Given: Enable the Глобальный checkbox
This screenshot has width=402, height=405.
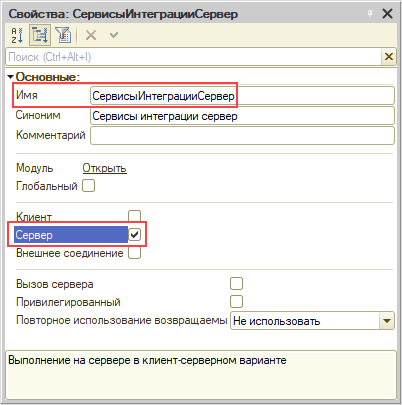Looking at the screenshot, I should (x=88, y=186).
